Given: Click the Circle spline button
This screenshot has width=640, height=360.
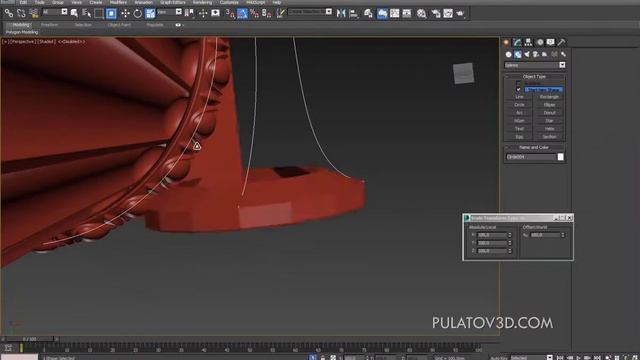Looking at the screenshot, I should 519,105.
